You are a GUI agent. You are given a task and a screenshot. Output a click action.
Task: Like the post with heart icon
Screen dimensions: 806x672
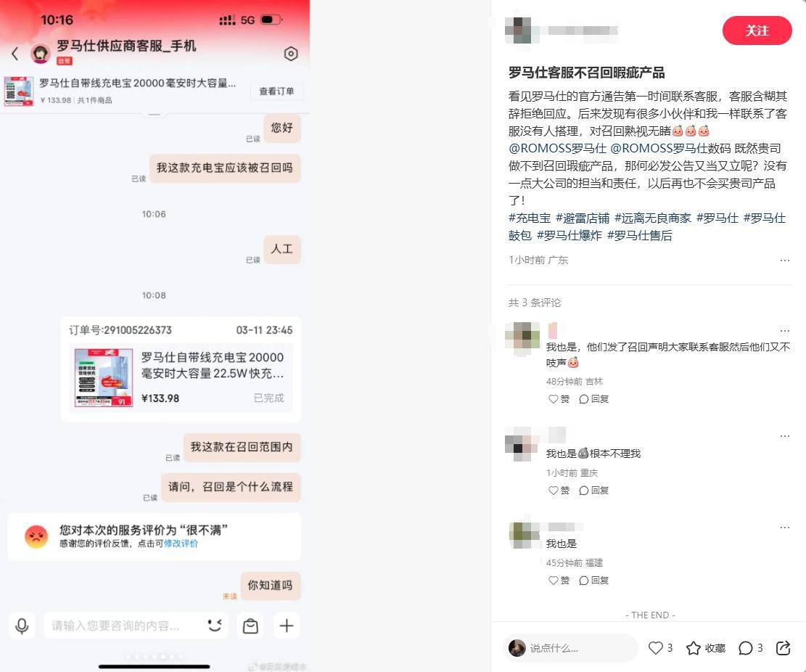(655, 648)
